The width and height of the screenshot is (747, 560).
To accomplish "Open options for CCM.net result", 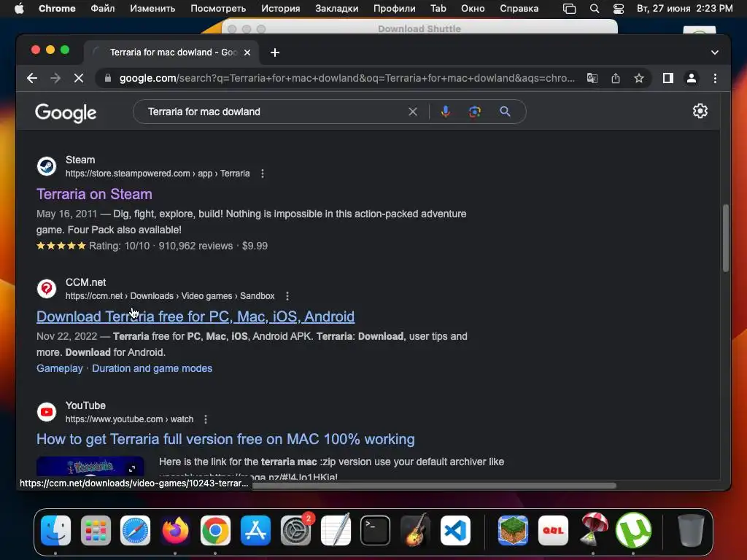I will pyautogui.click(x=287, y=296).
